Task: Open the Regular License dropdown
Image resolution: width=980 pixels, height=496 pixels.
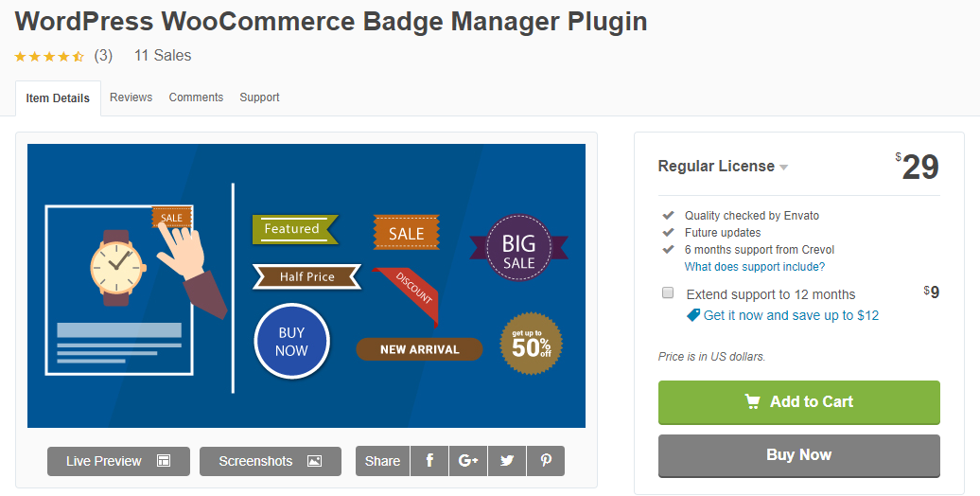Action: (723, 167)
